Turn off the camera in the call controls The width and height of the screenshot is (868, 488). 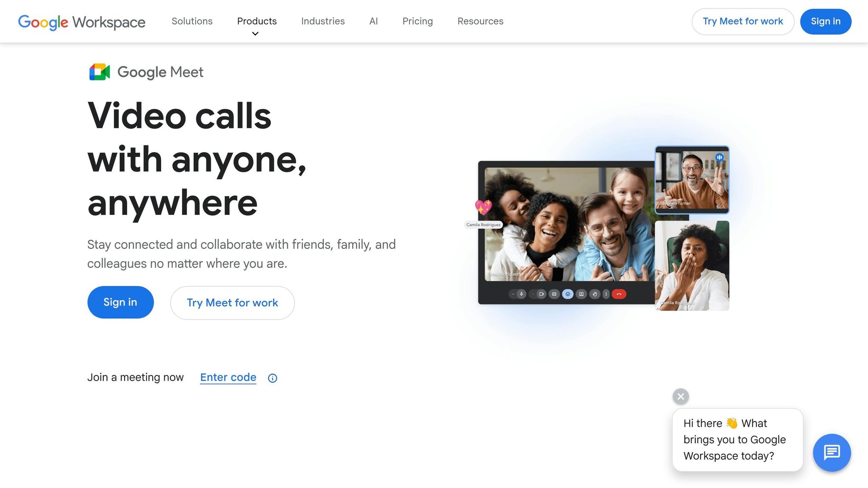tap(542, 294)
